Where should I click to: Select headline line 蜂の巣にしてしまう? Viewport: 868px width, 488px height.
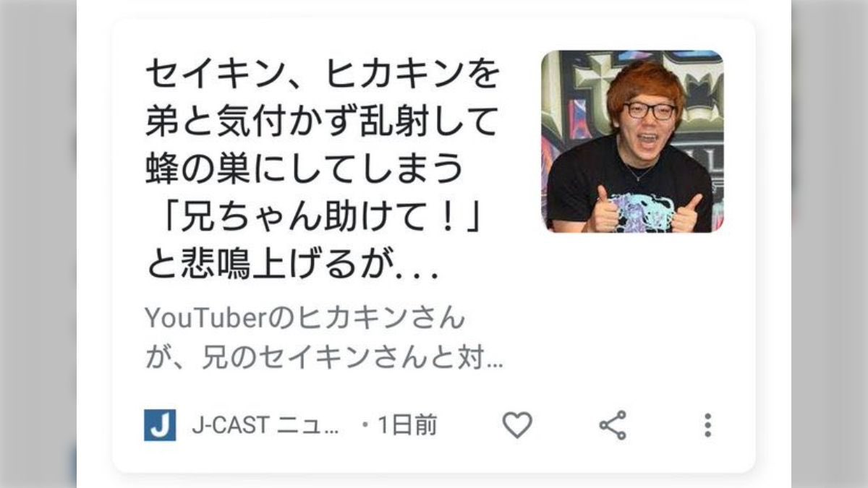pos(305,170)
